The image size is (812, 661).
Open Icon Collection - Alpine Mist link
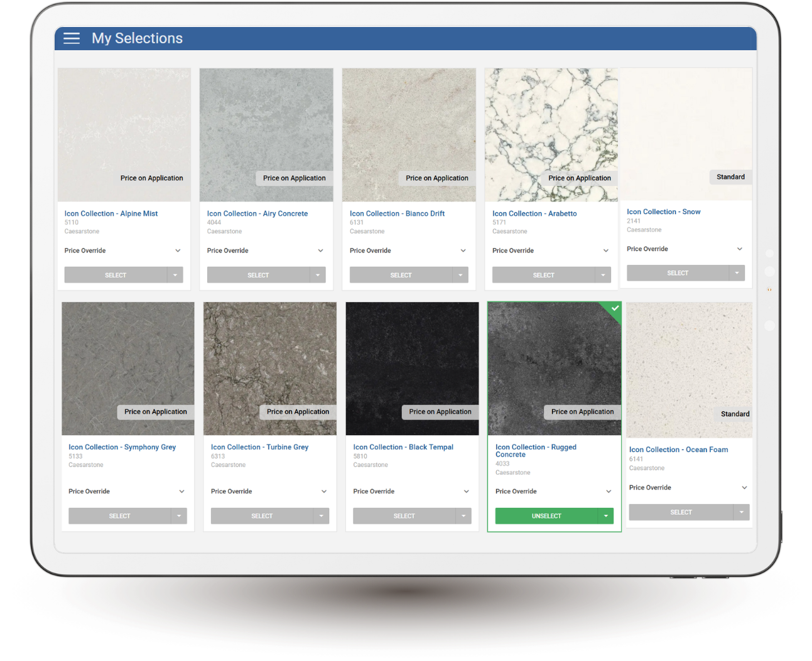click(x=111, y=213)
